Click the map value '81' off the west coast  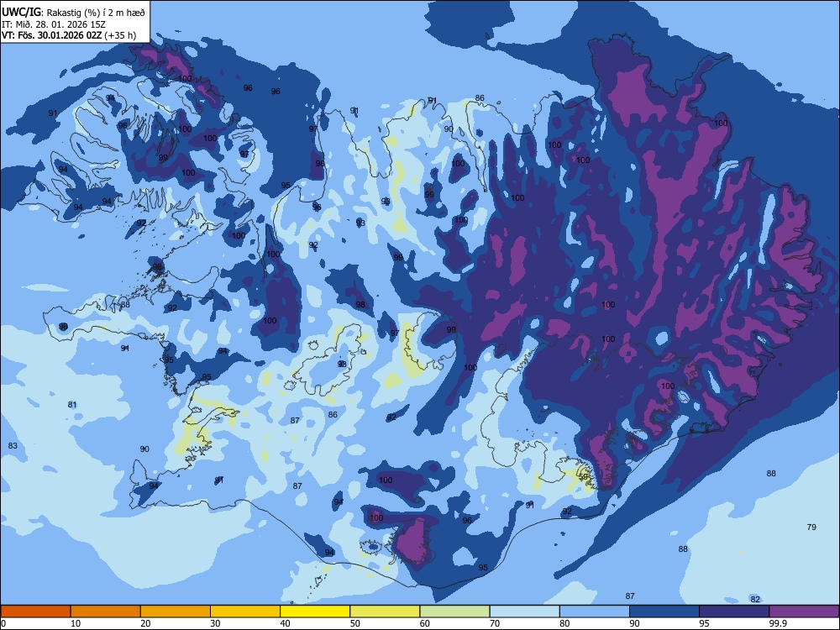pos(72,405)
